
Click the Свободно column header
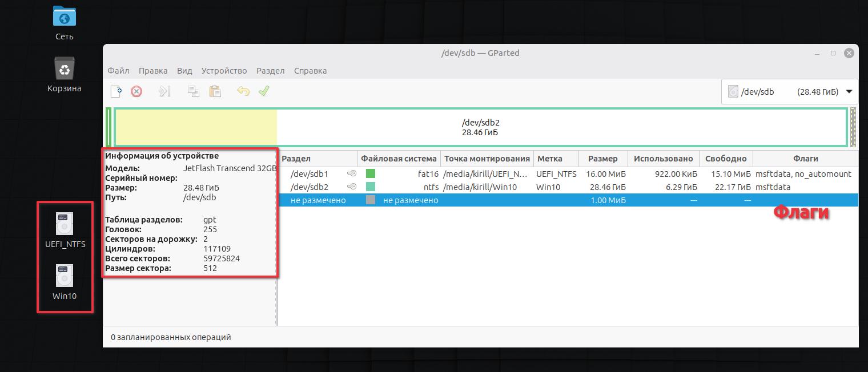[x=726, y=159]
